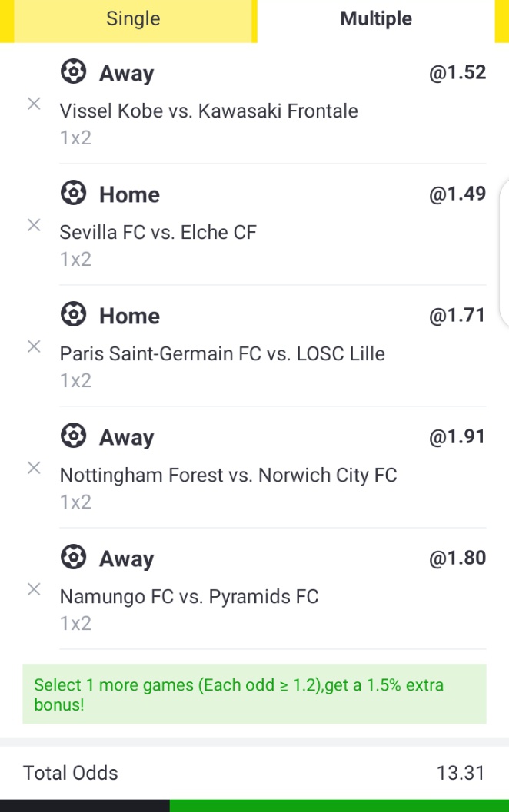Viewport: 509px width, 812px height.
Task: Remove the Vissel Kobe vs. Kawasaki Frontale selection
Action: pyautogui.click(x=34, y=104)
